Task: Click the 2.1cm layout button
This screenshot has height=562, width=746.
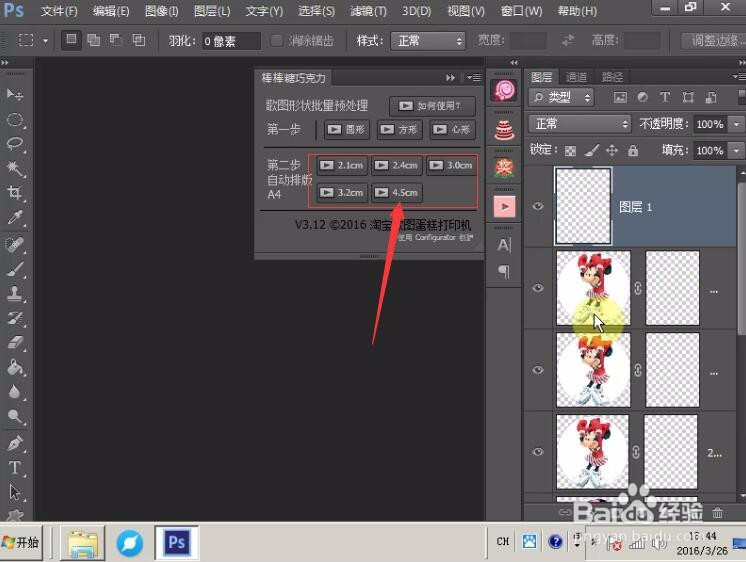Action: pos(342,166)
